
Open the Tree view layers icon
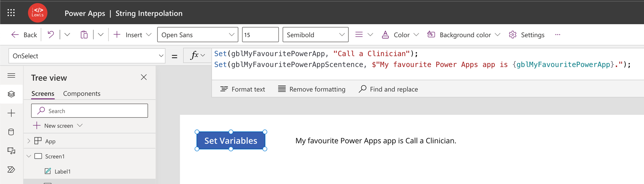(11, 94)
